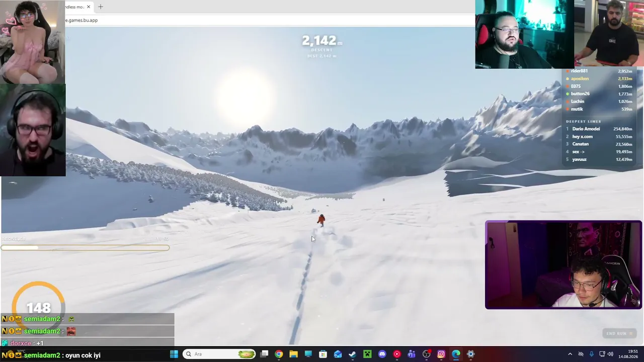644x362 pixels.
Task: Select aposiken in the leaderboard
Action: point(599,78)
